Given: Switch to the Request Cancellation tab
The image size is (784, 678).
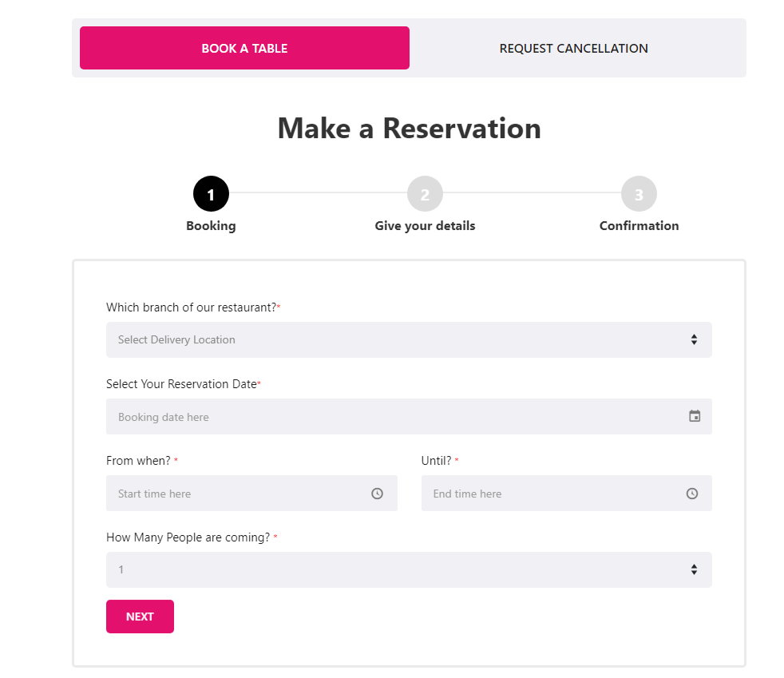Looking at the screenshot, I should coord(573,48).
